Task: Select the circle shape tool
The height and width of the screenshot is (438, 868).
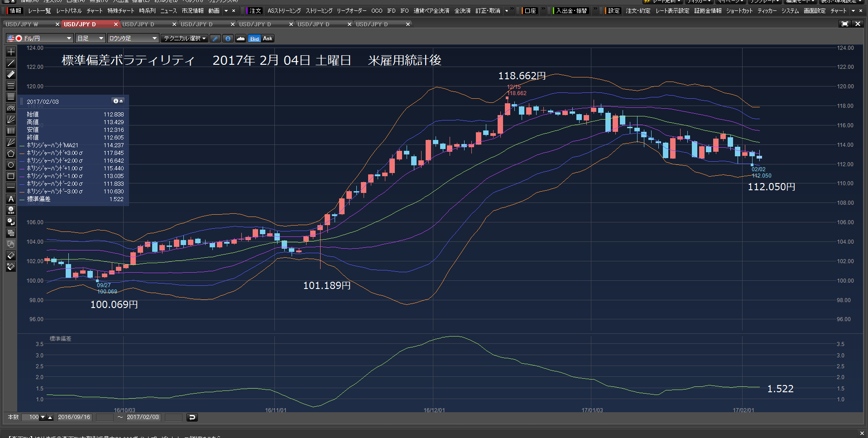Action: (x=11, y=165)
